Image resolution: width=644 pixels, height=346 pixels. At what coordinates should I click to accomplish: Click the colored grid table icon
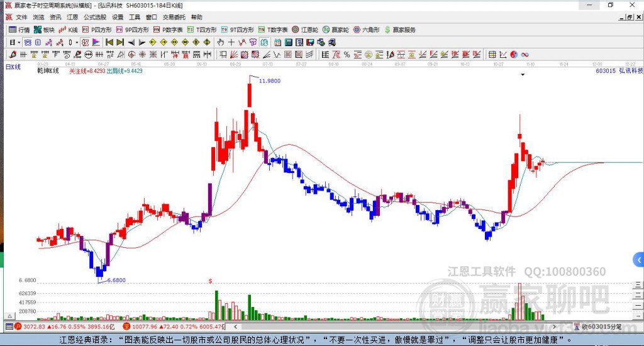[x=492, y=55]
